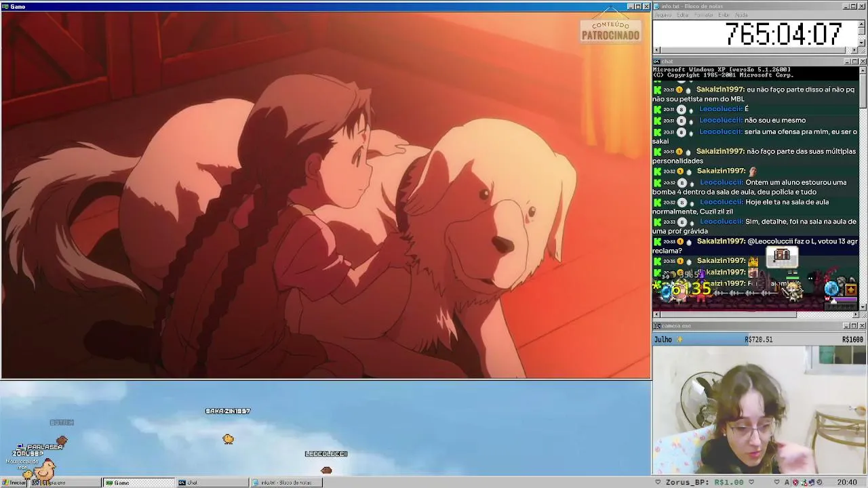Close the camera.exe window
Screen dimensions: 868x488
click(863, 326)
